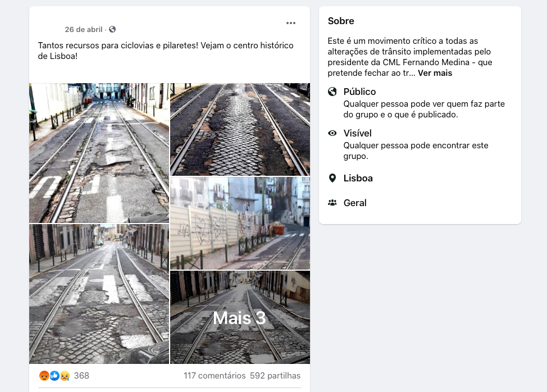
Task: Open the Mais 3 additional photos tile
Action: (240, 317)
